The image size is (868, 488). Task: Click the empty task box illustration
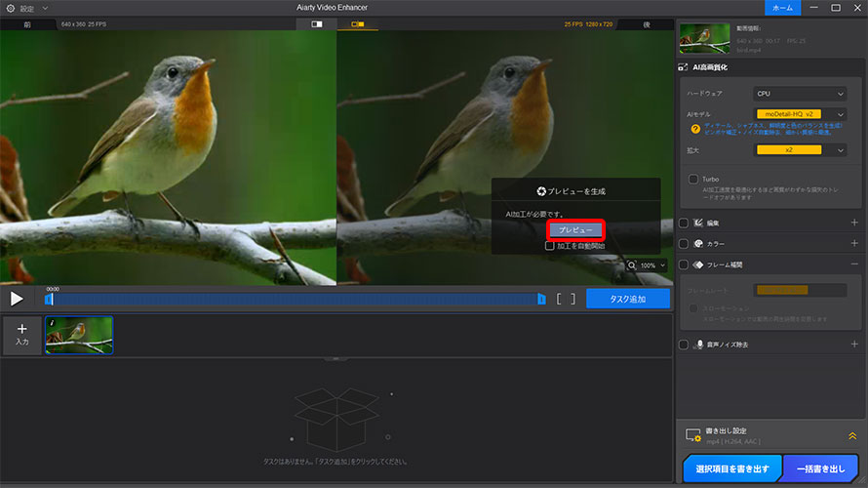tap(336, 420)
